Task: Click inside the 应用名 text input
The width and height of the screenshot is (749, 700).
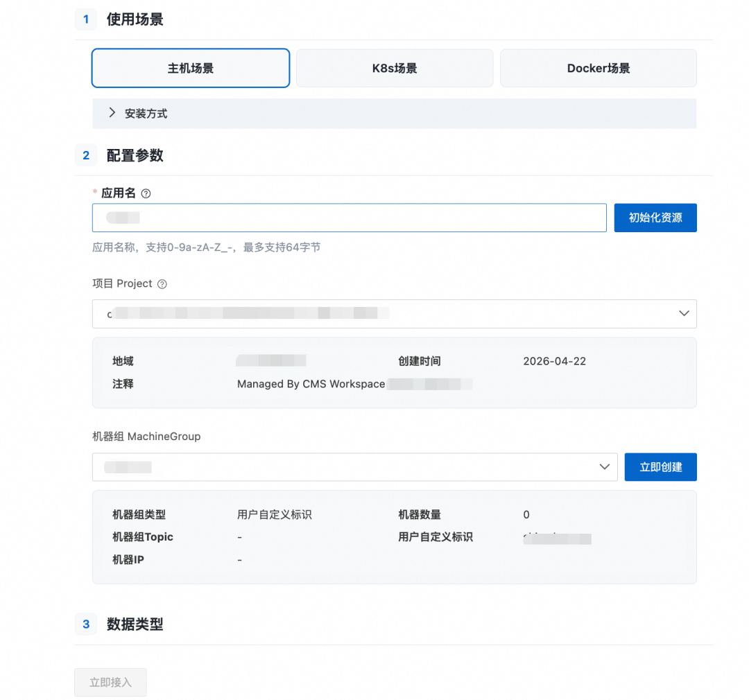Action: click(347, 217)
